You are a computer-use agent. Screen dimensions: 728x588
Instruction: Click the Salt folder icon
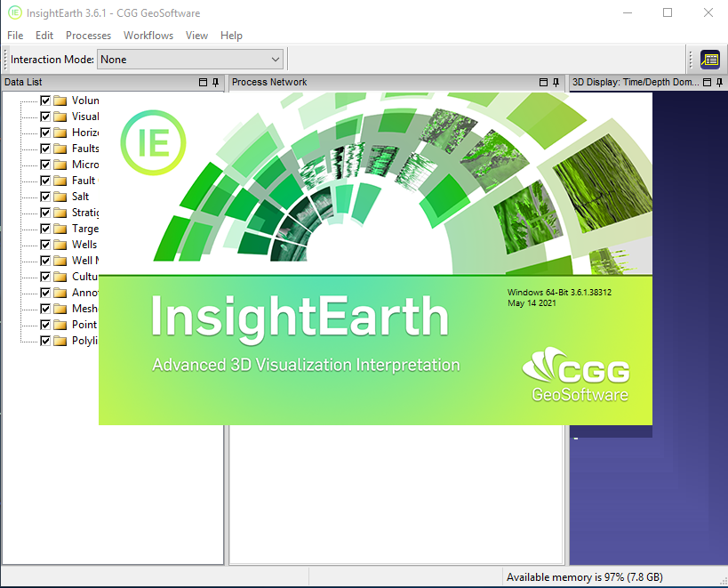point(60,197)
